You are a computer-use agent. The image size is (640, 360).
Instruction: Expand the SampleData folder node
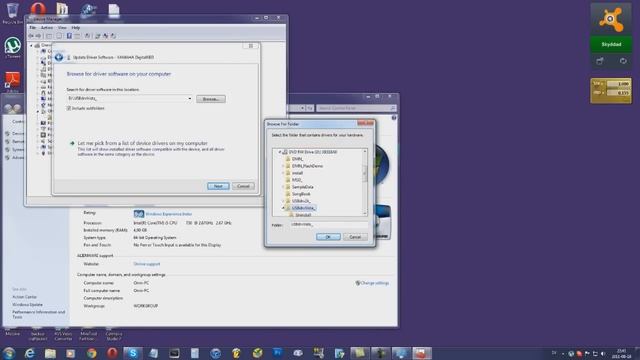283,187
